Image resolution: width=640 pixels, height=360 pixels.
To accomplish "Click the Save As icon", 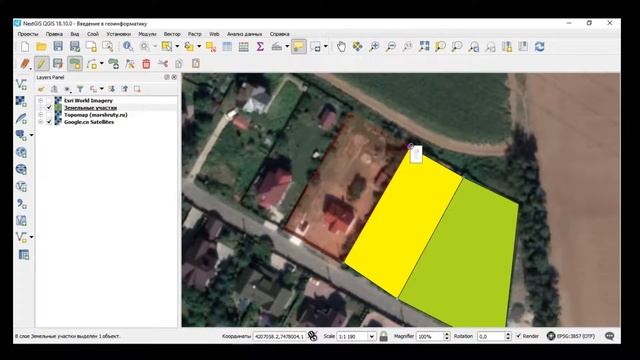I will point(75,47).
